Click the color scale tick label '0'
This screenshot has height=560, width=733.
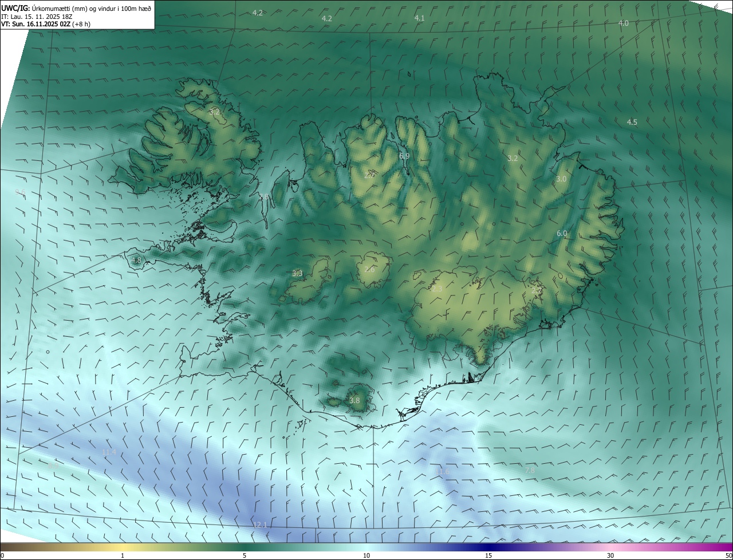pos(2,555)
